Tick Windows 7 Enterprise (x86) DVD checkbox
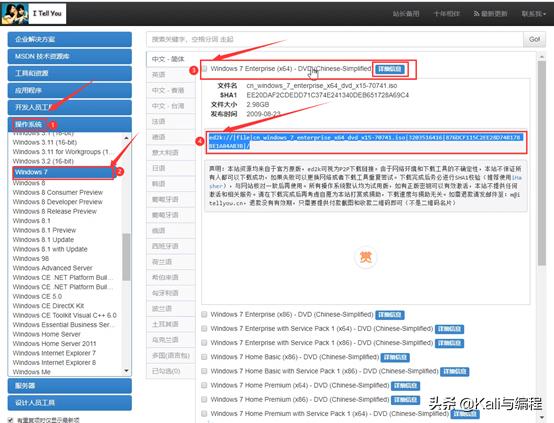This screenshot has height=423, width=554. coord(204,314)
